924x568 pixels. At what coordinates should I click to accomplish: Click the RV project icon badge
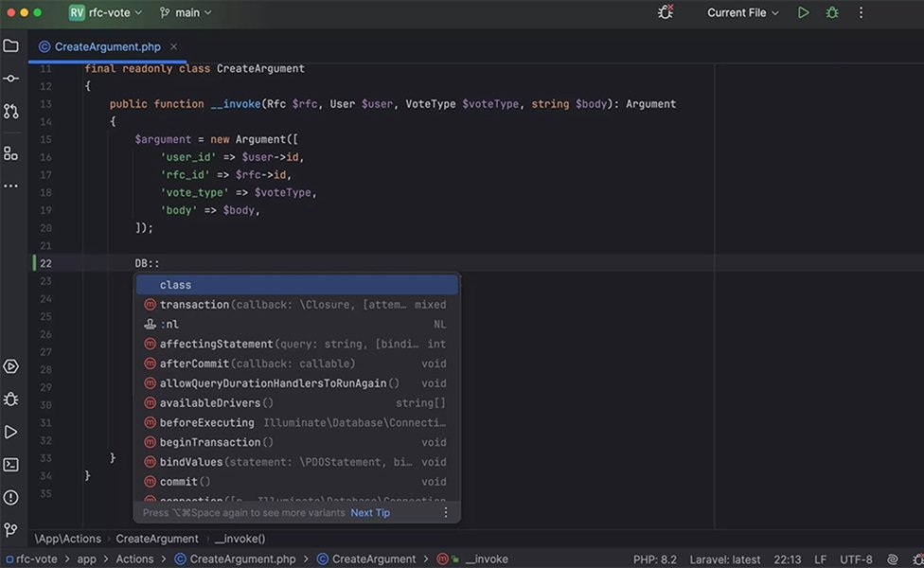pos(77,12)
